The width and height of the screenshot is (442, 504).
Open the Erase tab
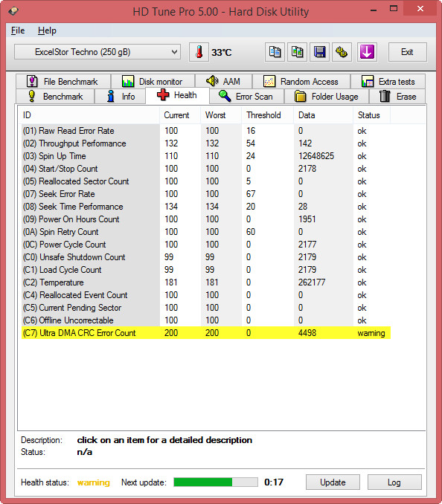(x=397, y=97)
